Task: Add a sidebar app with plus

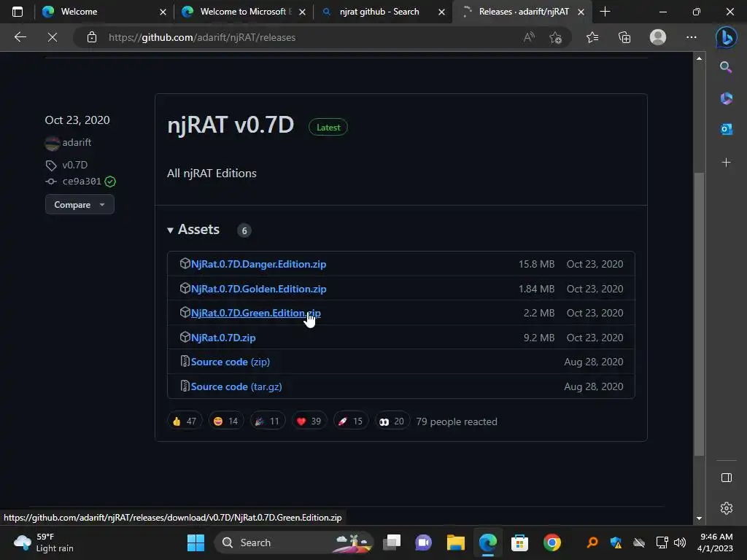Action: pyautogui.click(x=726, y=163)
